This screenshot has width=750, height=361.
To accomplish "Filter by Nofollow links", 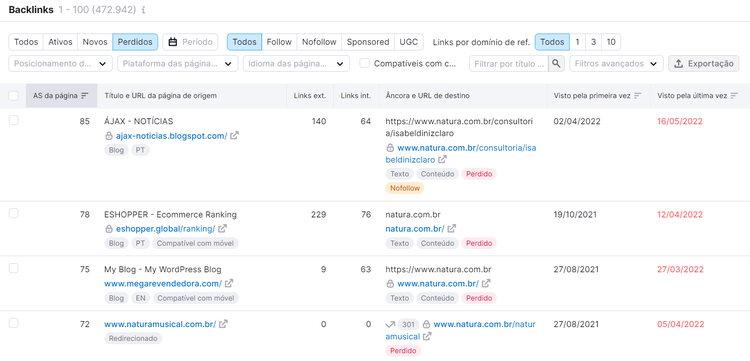I will [x=319, y=42].
